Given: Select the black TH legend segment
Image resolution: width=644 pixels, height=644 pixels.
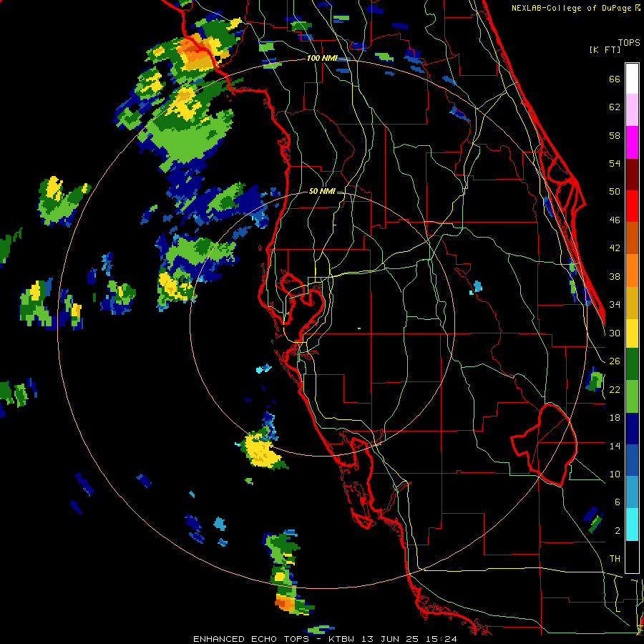Looking at the screenshot, I should tap(632, 557).
